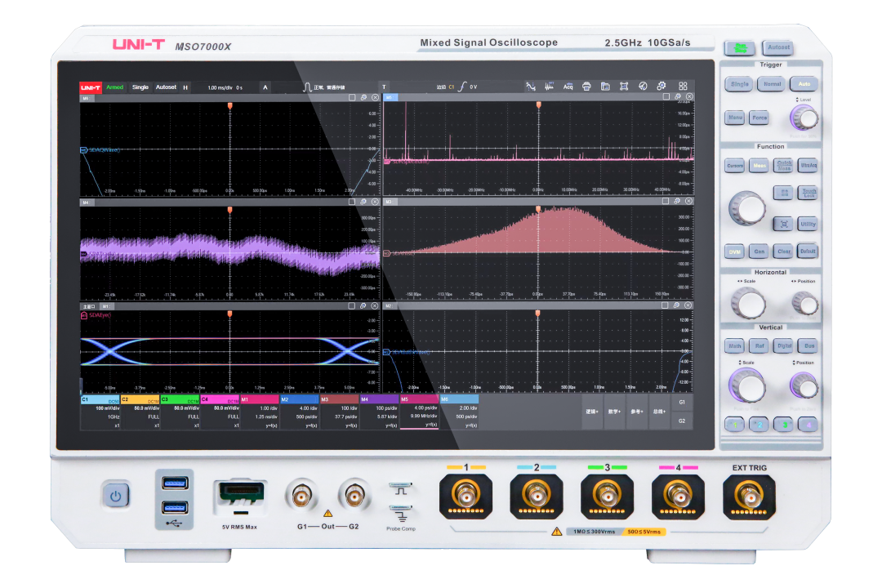Open the C2 channel settings tab
The width and height of the screenshot is (882, 588).
pos(140,412)
